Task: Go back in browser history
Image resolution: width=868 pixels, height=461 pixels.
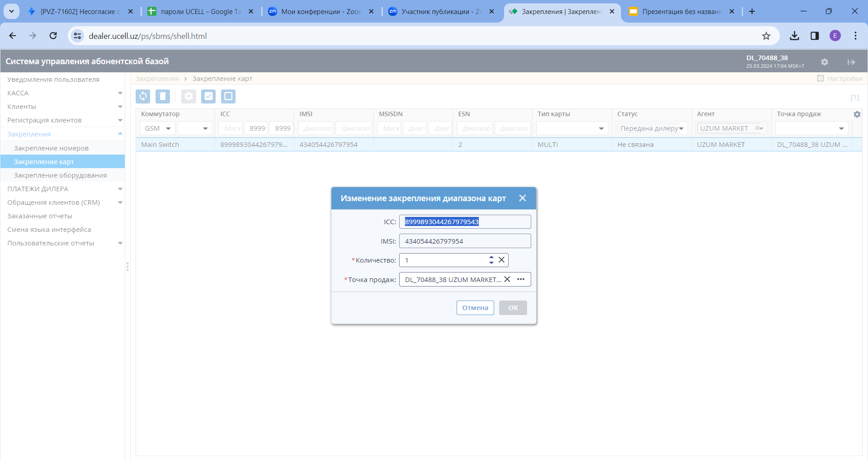Action: point(13,36)
